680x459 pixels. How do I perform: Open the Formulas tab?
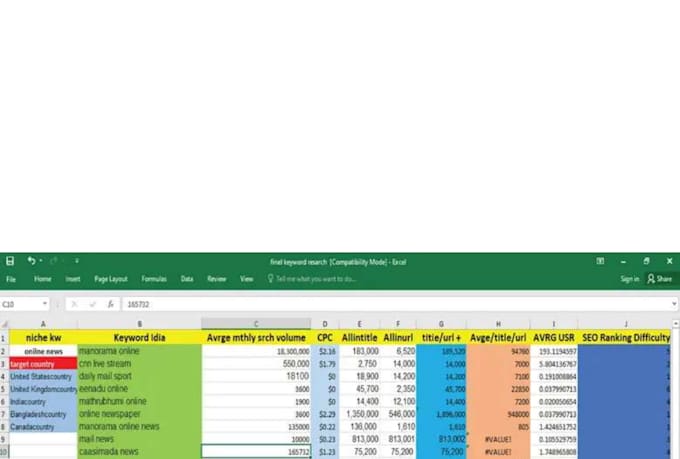pos(154,279)
